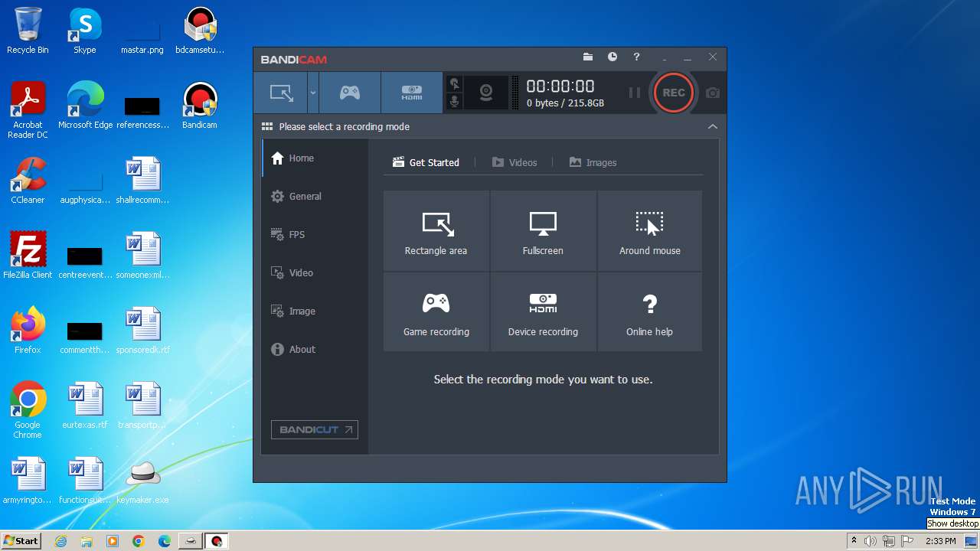980x551 pixels.
Task: Click the taskbar clock showing 2:33 PM
Action: [940, 541]
